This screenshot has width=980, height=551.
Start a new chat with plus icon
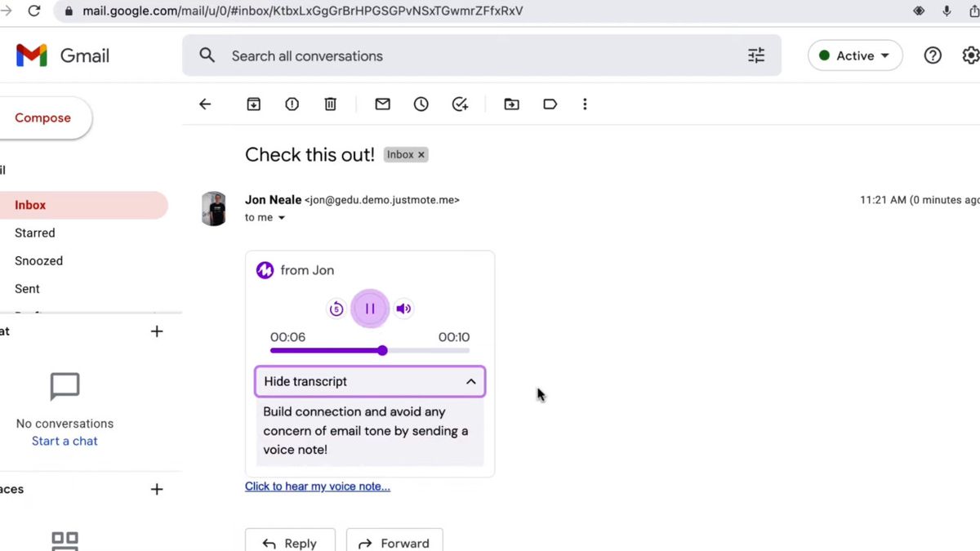tap(157, 331)
